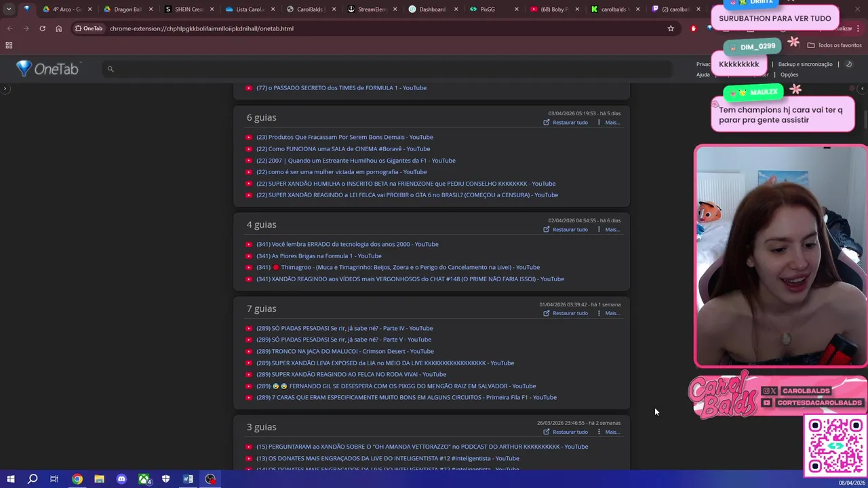Image resolution: width=868 pixels, height=488 pixels.
Task: Open Google Chrome from the taskbar
Action: [x=77, y=479]
